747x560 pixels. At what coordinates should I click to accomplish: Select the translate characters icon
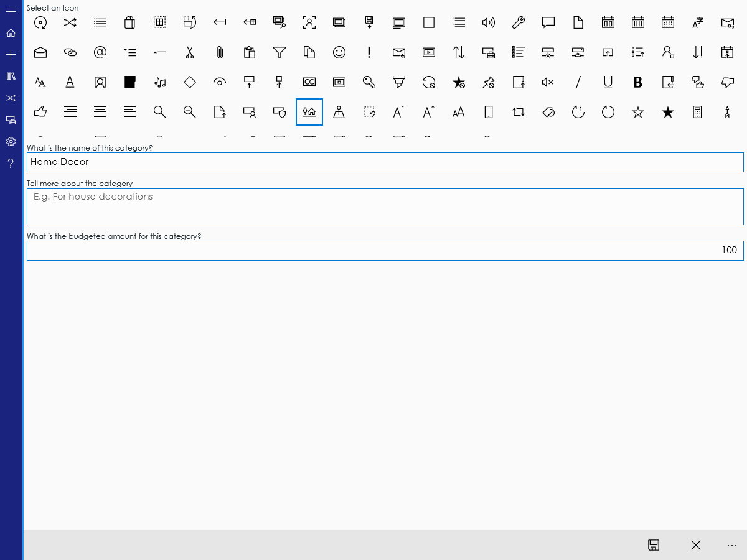698,22
